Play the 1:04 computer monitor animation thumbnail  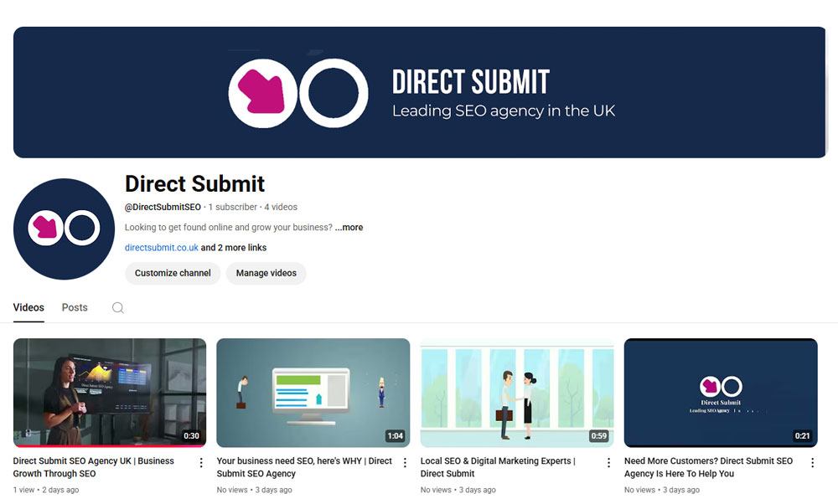[x=313, y=393]
